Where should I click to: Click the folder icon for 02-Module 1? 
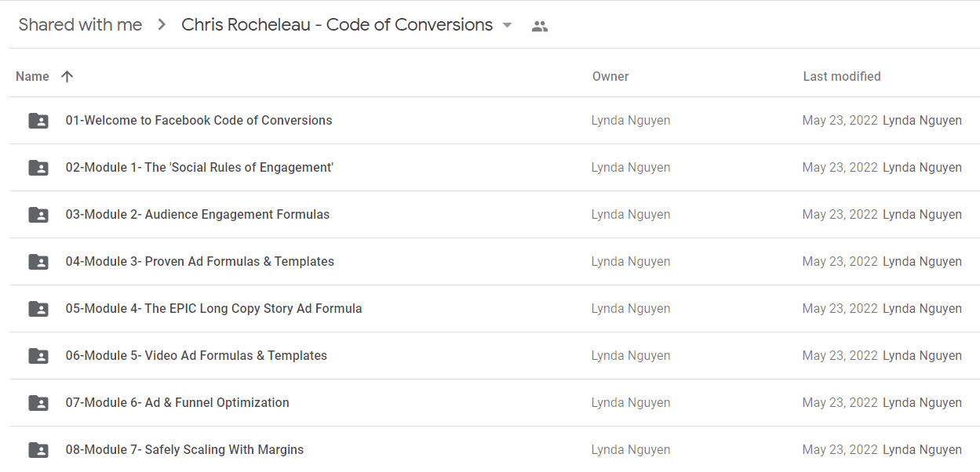point(38,168)
